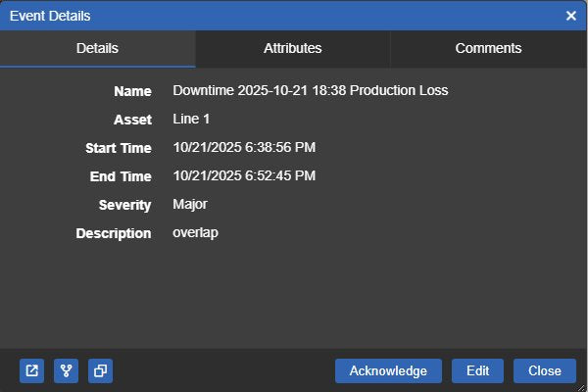Click the duplicate event icon
This screenshot has width=588, height=392.
tap(101, 371)
